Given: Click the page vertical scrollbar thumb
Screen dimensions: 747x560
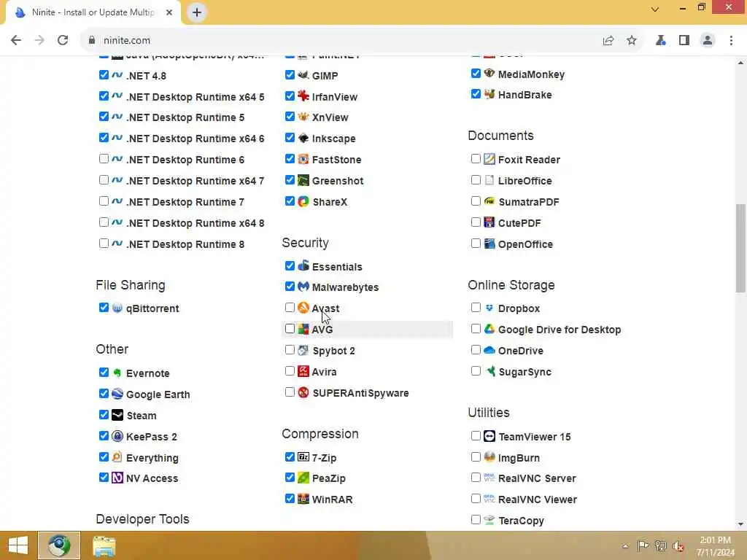Looking at the screenshot, I should click(x=740, y=248).
